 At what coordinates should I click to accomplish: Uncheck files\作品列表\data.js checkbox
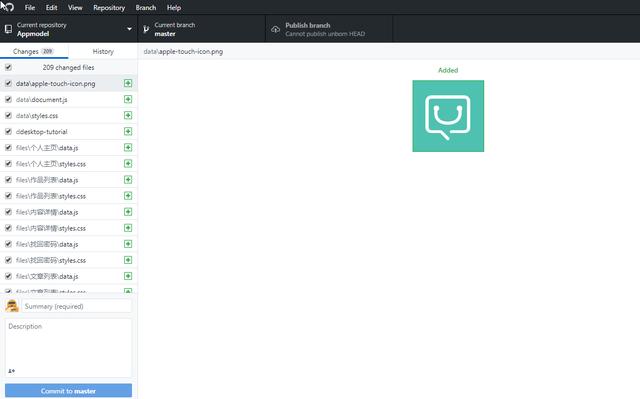pyautogui.click(x=8, y=180)
